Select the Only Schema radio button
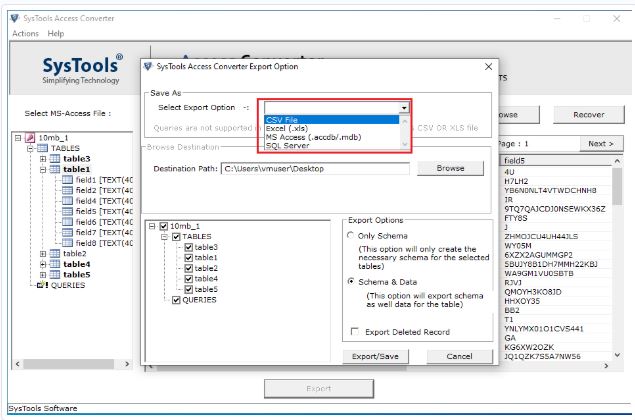 coord(351,235)
